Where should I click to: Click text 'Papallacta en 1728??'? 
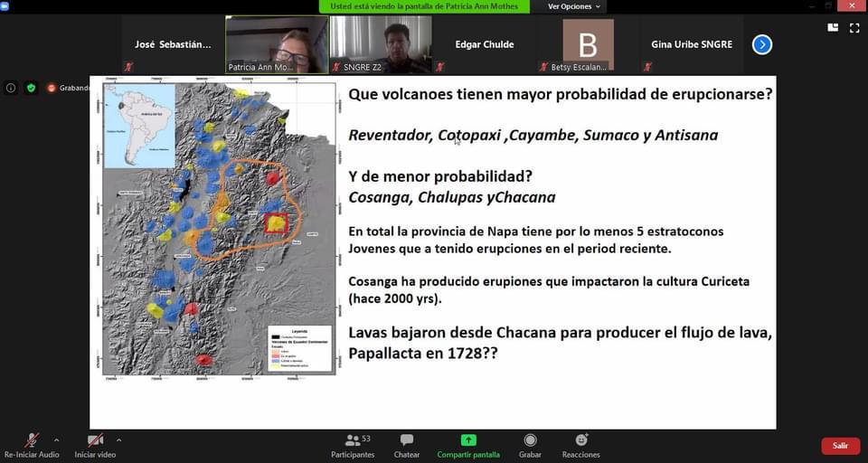[423, 354]
